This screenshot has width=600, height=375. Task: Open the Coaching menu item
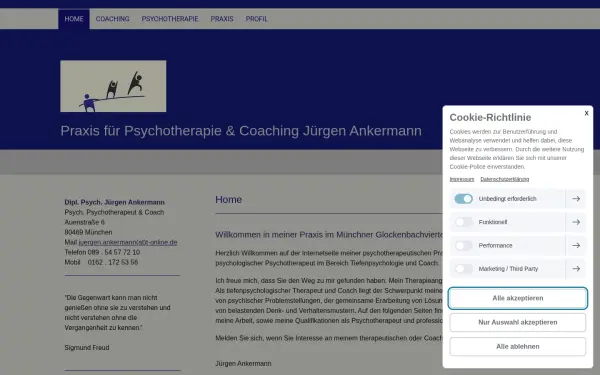coord(112,19)
